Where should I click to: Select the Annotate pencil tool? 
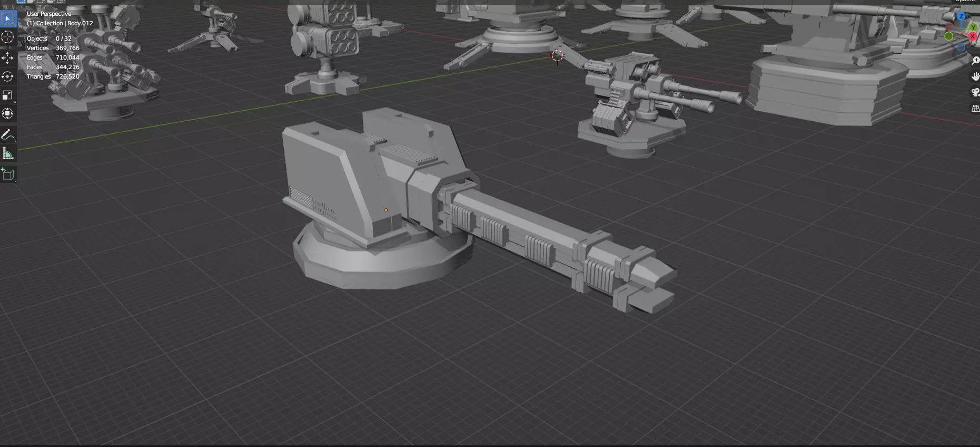pos(7,135)
